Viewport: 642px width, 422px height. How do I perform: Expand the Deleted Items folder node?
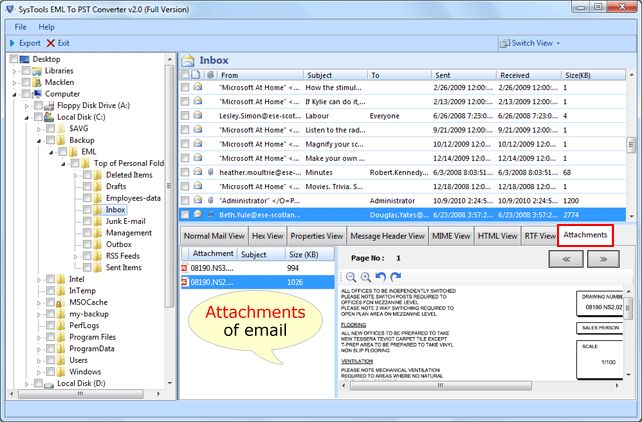[76, 175]
